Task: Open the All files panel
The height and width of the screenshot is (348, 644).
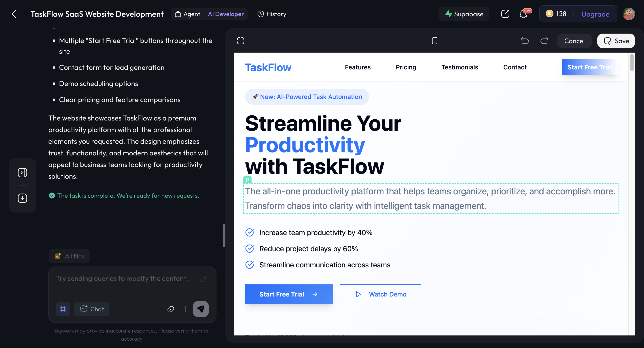Action: 69,256
